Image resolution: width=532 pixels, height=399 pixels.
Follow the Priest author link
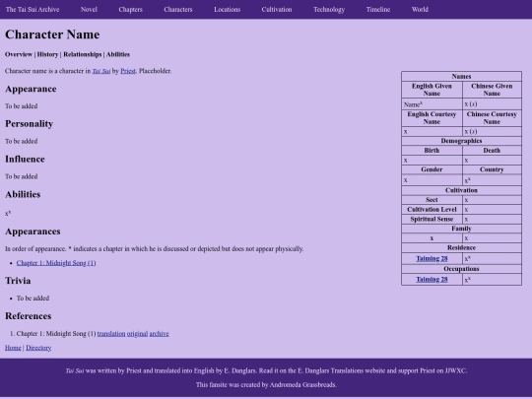coord(128,71)
